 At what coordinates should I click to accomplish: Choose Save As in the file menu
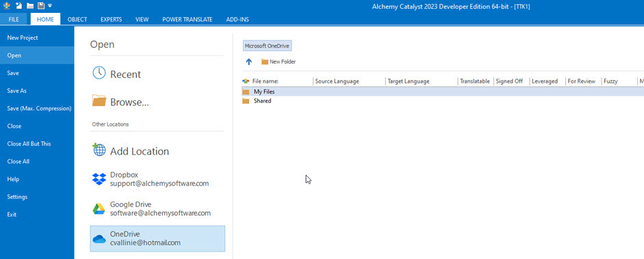pos(37,91)
